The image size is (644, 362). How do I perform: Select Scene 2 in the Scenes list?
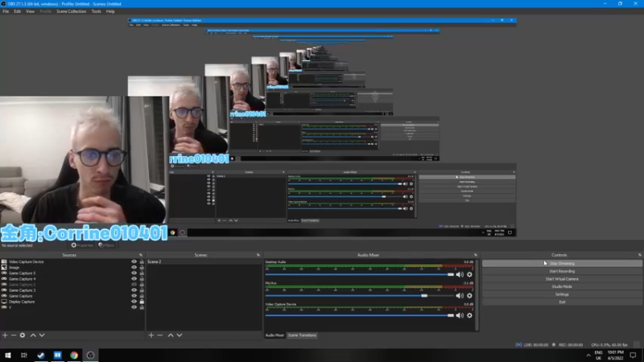pyautogui.click(x=204, y=261)
